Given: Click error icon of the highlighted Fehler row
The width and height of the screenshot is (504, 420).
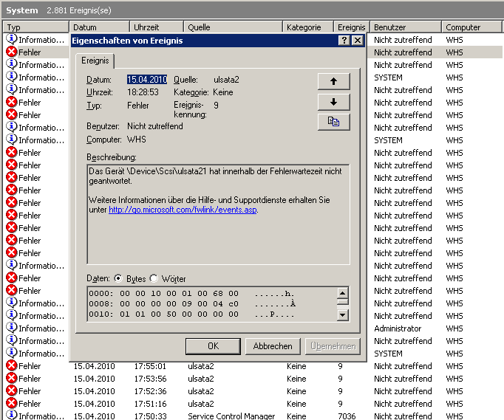Looking at the screenshot, I should pos(12,52).
